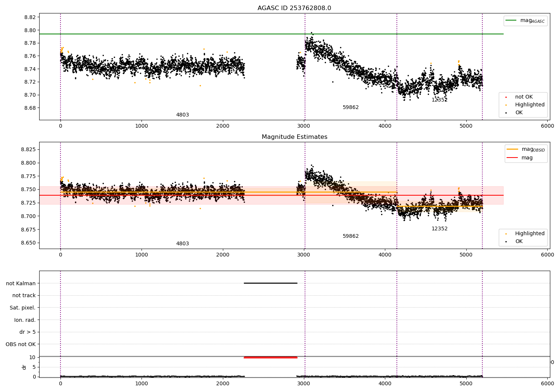Click the 'Magnitude Estimates' plot title

294,137
